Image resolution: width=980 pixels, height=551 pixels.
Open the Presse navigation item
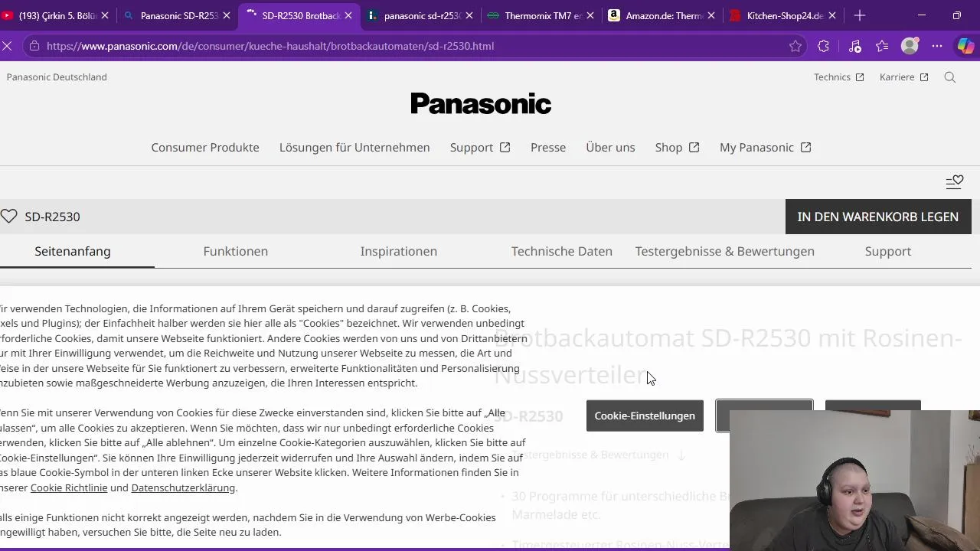click(548, 147)
